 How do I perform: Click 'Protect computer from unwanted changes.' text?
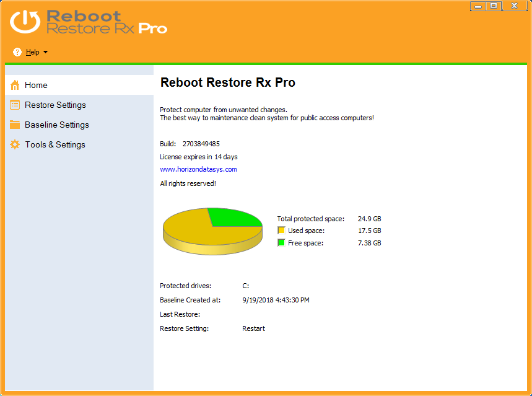pos(224,110)
